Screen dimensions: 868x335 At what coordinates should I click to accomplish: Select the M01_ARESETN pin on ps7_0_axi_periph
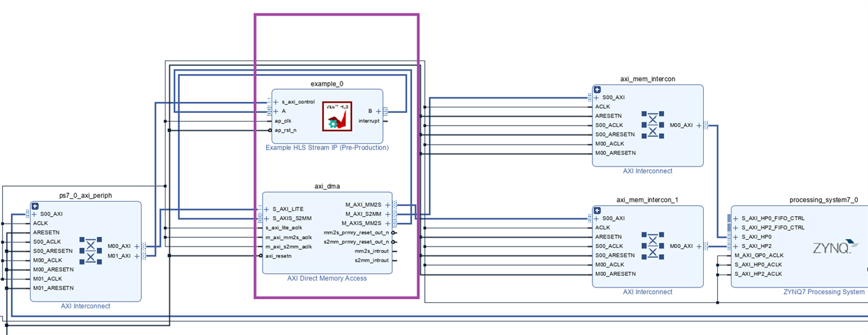(53, 287)
